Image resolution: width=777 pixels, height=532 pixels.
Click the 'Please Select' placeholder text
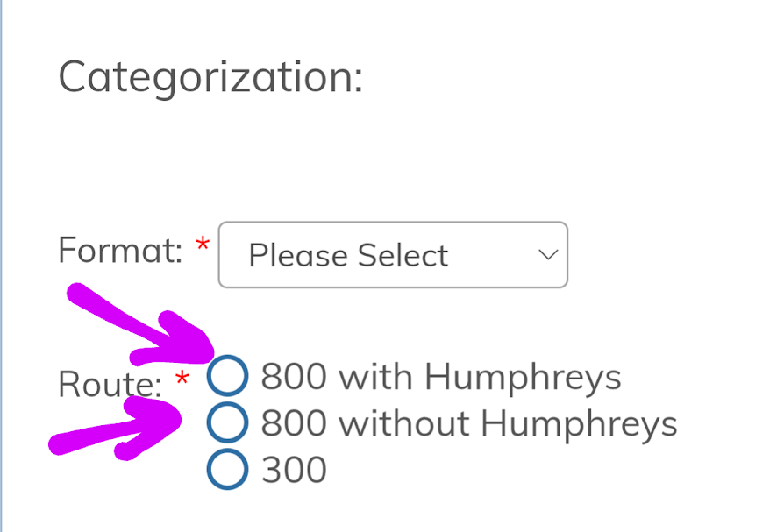pyautogui.click(x=348, y=256)
